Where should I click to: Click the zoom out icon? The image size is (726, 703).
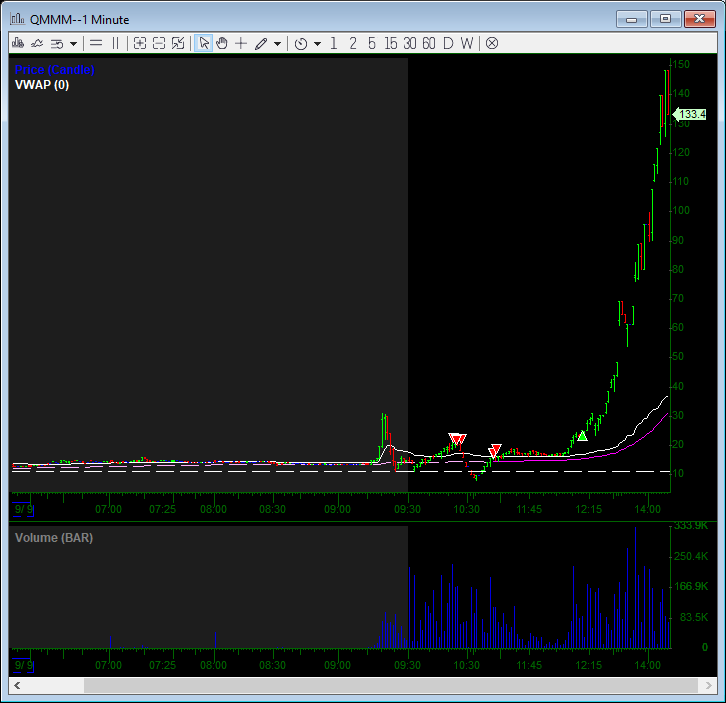(159, 44)
